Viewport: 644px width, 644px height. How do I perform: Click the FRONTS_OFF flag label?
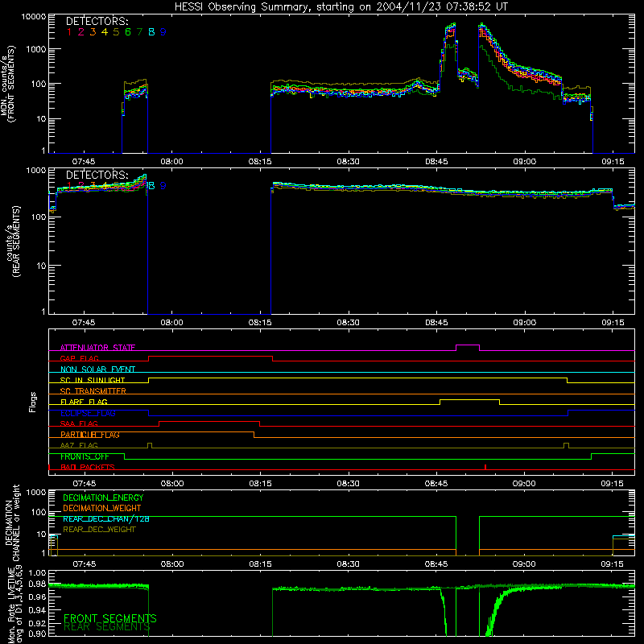(x=85, y=456)
